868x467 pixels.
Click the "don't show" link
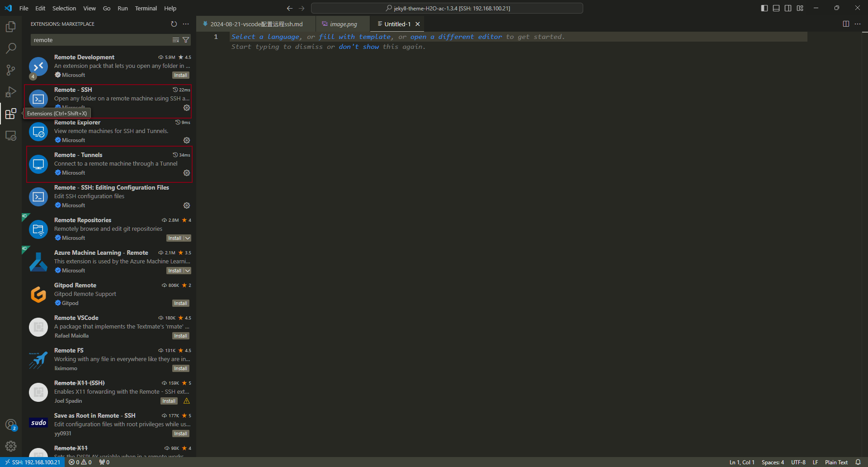click(359, 47)
